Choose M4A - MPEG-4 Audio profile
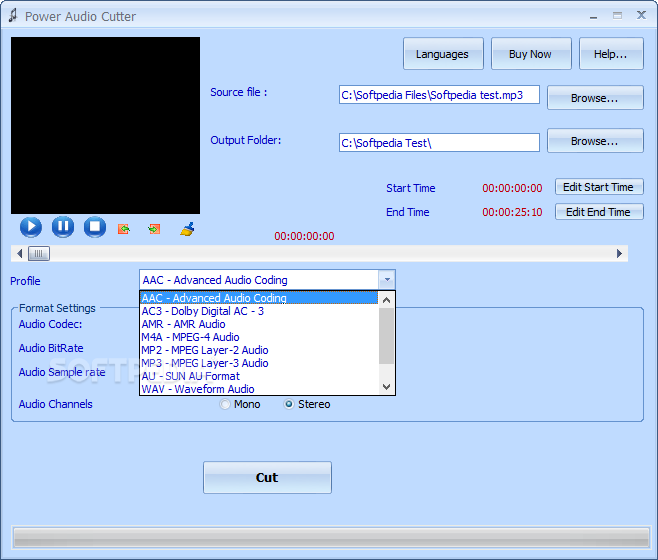Image resolution: width=658 pixels, height=560 pixels. [x=259, y=337]
